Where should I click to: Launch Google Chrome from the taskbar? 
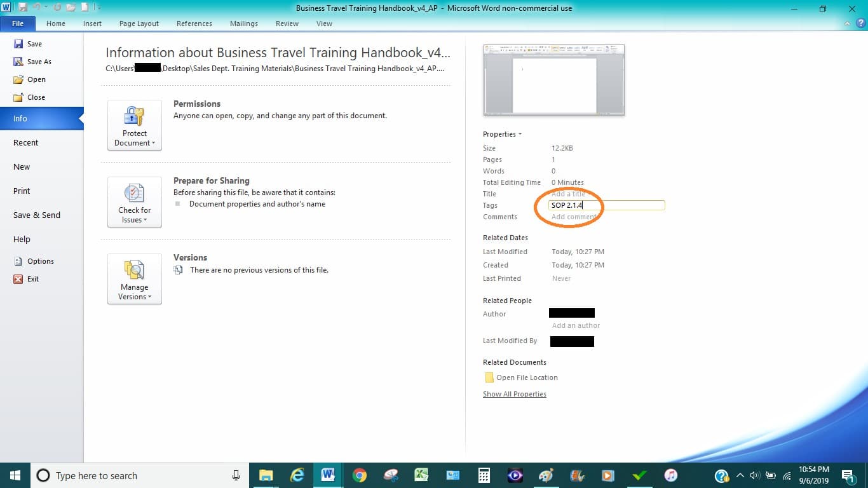point(359,475)
